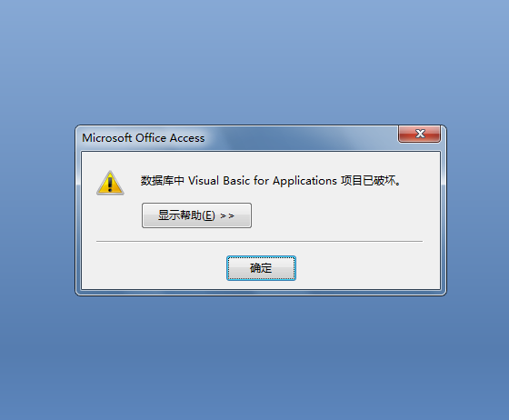The image size is (509, 420).
Task: Click the horizontal separator line above 确定
Action: pos(259,242)
